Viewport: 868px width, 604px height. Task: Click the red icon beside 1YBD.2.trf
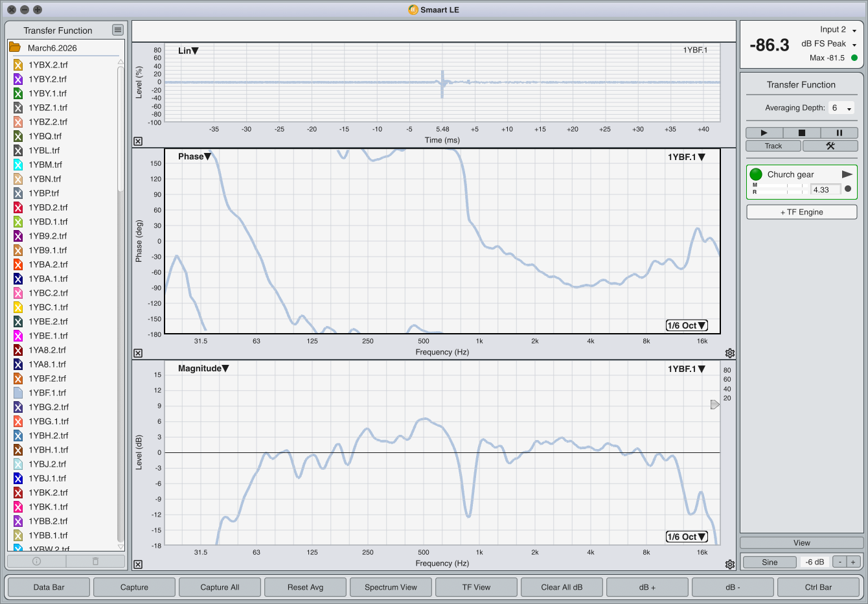pos(18,207)
